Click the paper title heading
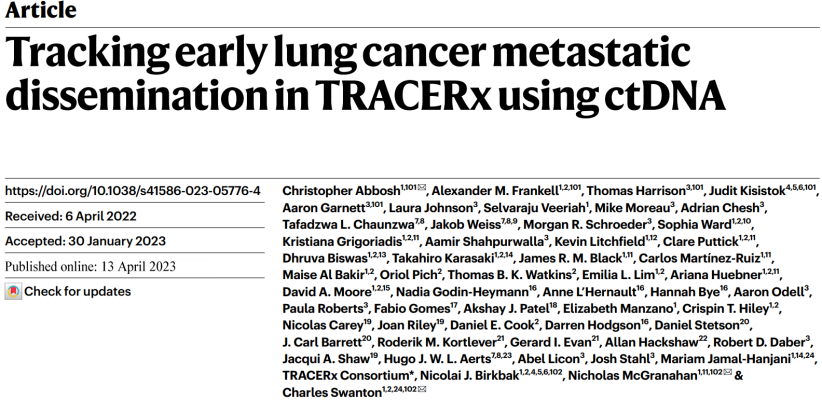The image size is (822, 401). 365,74
